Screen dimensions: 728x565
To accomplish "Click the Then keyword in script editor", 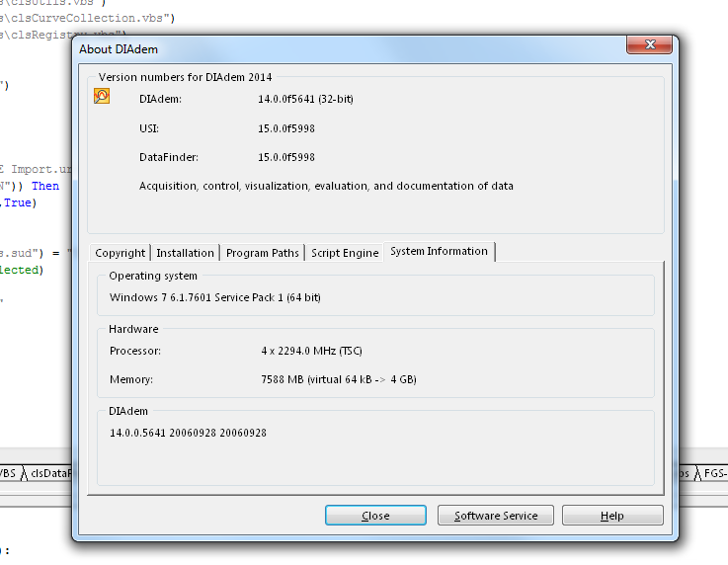I will 45,186.
